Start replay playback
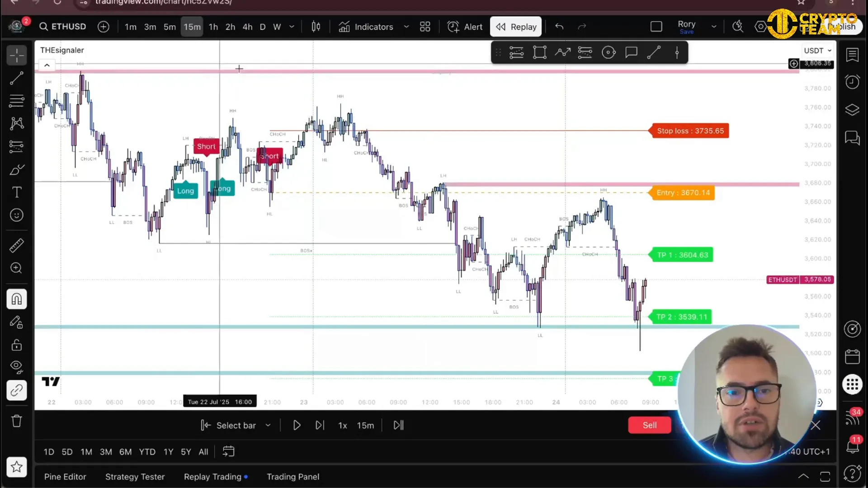The image size is (868, 488). point(297,425)
